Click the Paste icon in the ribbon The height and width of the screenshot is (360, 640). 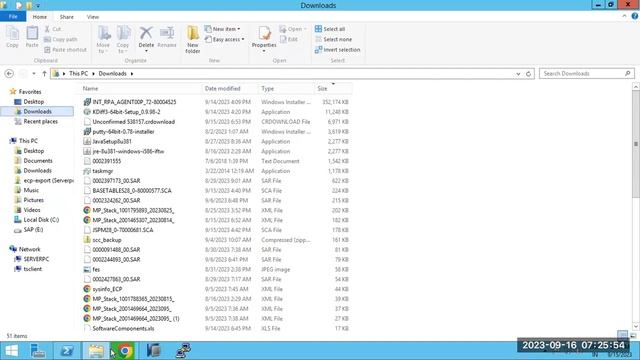(x=32, y=37)
